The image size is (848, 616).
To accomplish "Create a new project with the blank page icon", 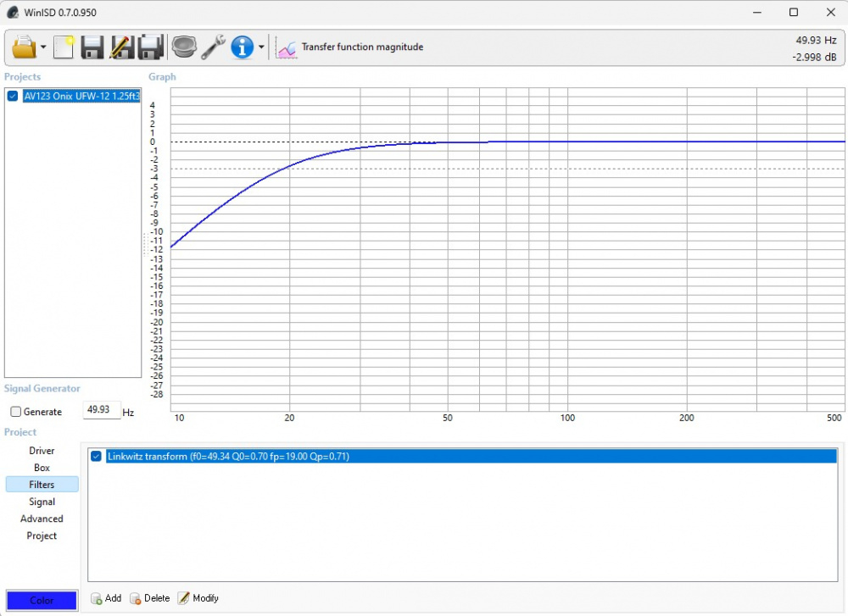I will [x=64, y=47].
